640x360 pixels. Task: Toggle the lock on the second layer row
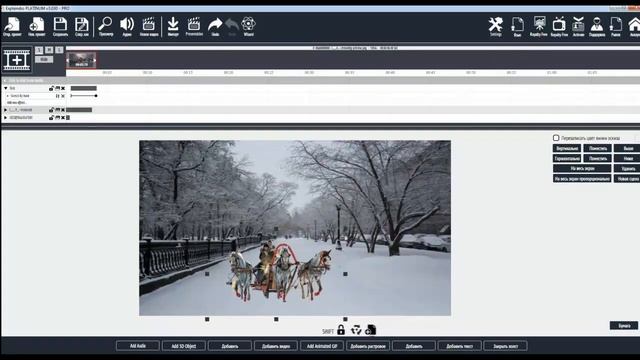51,110
